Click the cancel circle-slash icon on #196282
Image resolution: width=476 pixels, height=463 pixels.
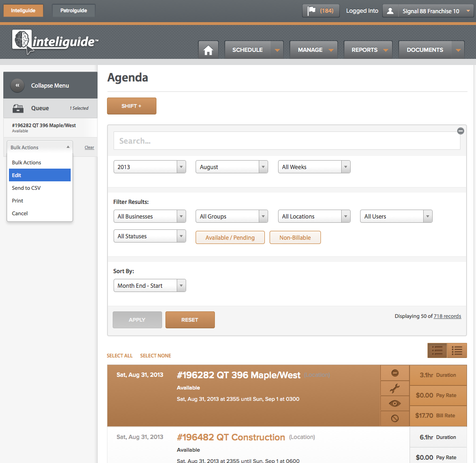point(394,418)
